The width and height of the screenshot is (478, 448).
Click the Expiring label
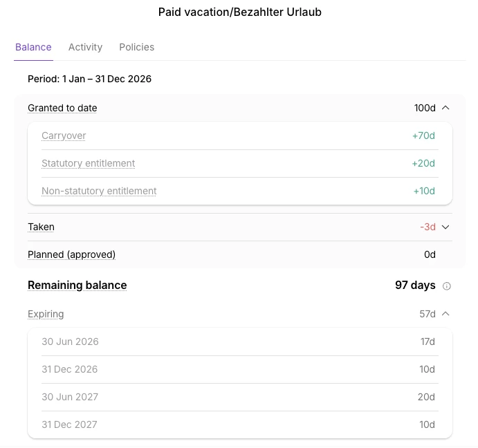tap(46, 314)
